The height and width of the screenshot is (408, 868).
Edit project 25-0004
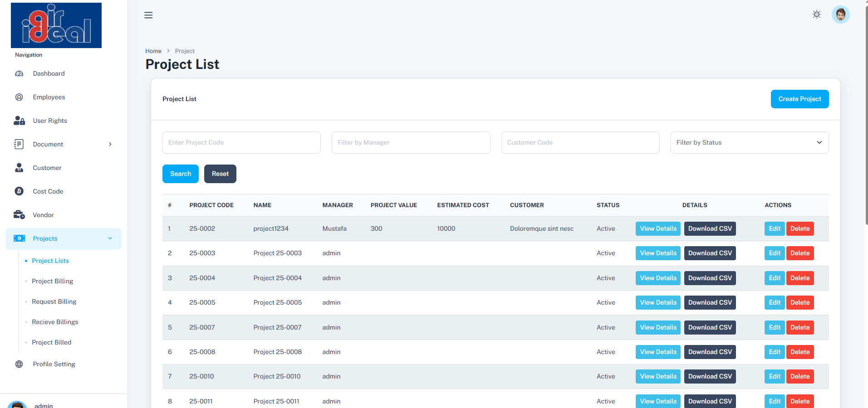click(x=775, y=278)
